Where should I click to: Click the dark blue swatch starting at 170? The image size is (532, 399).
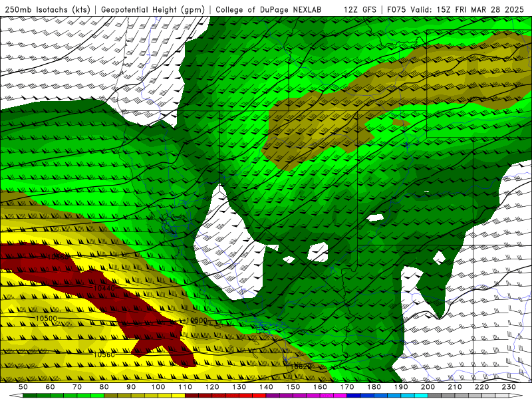pyautogui.click(x=354, y=396)
